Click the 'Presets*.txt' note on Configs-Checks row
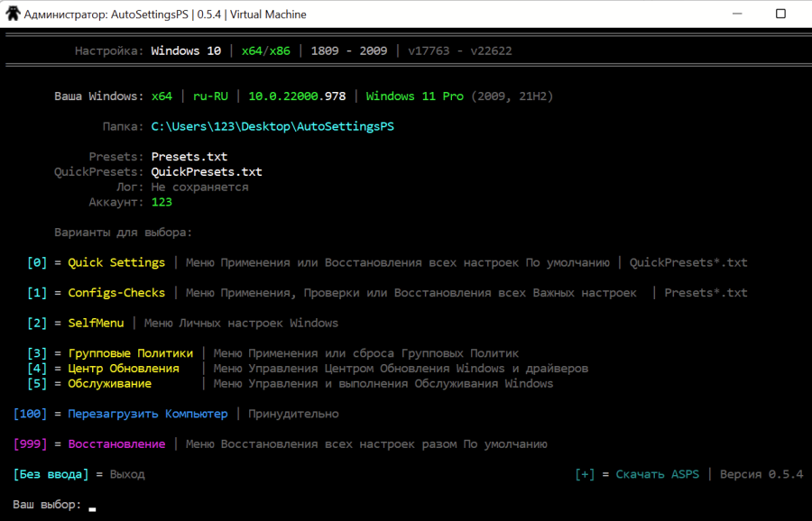 pos(706,293)
